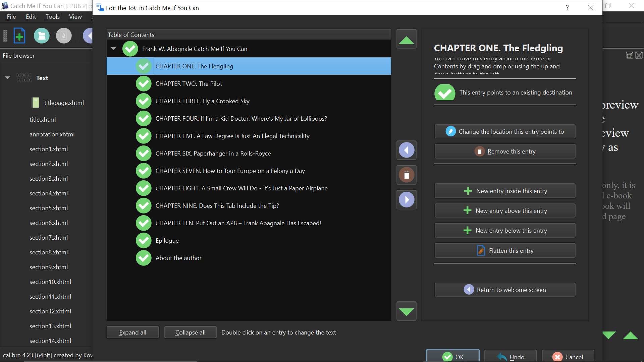Click Remove this entry button
This screenshot has height=362, width=644.
(x=505, y=152)
